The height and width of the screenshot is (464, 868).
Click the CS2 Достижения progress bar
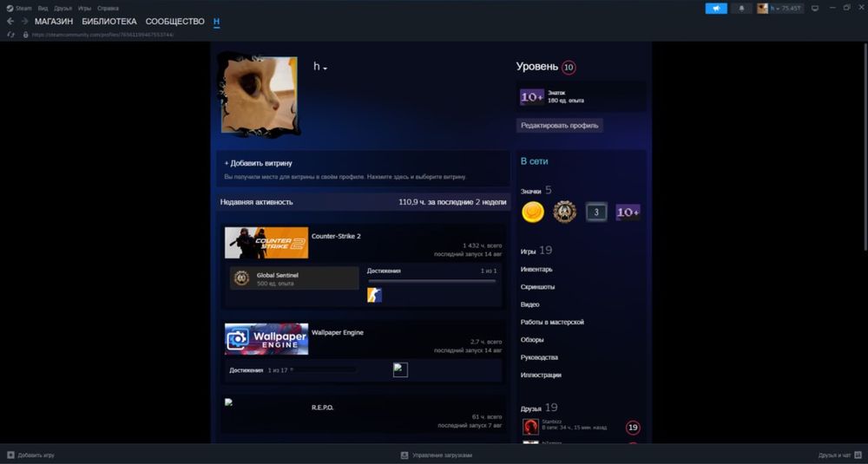(431, 282)
